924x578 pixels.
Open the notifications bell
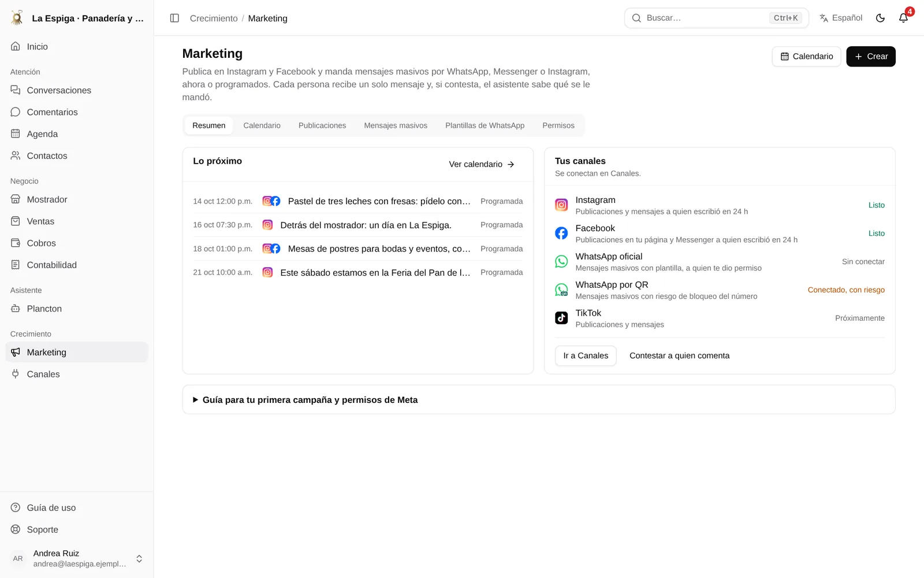coord(903,18)
